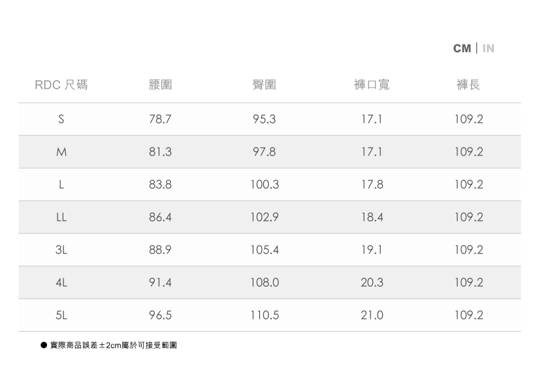The height and width of the screenshot is (392, 539).
Task: Select the size 4L row label
Action: (61, 283)
